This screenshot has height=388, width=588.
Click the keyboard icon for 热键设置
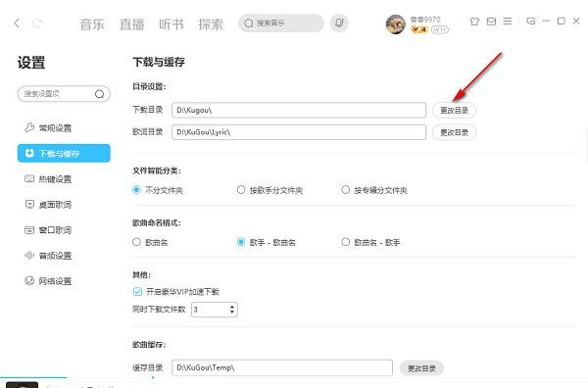click(x=29, y=179)
